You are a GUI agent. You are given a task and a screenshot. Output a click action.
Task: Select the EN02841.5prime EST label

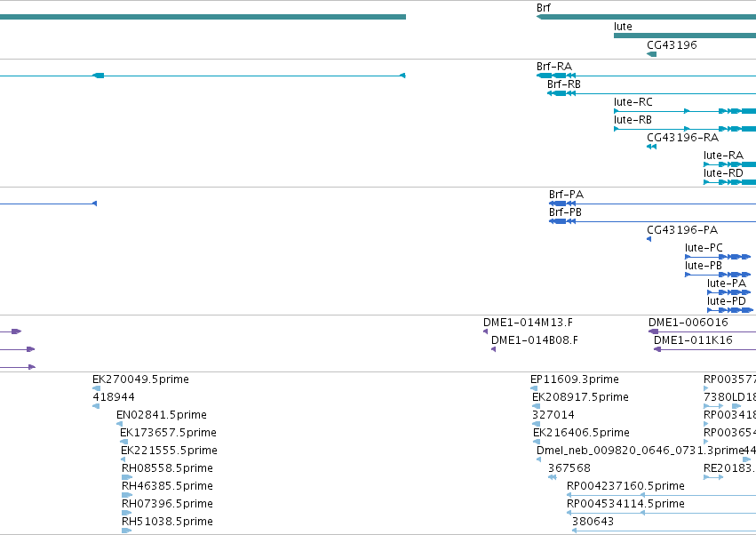pyautogui.click(x=161, y=415)
